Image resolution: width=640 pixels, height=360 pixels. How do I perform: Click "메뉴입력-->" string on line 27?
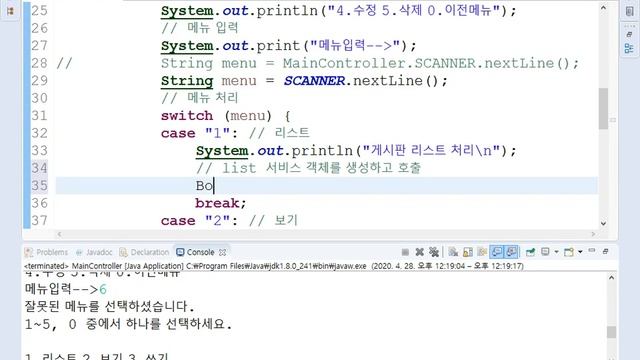[355, 46]
